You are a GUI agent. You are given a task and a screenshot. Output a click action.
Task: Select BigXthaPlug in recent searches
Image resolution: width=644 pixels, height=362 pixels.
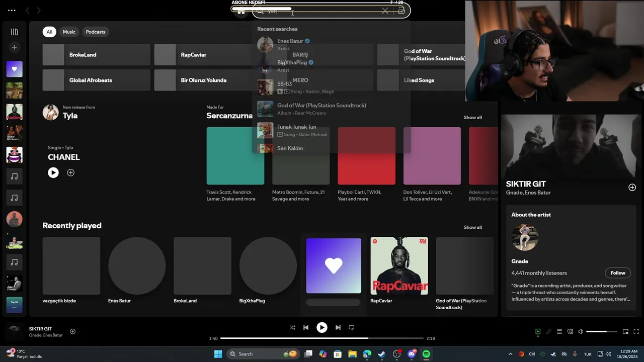[x=331, y=66]
